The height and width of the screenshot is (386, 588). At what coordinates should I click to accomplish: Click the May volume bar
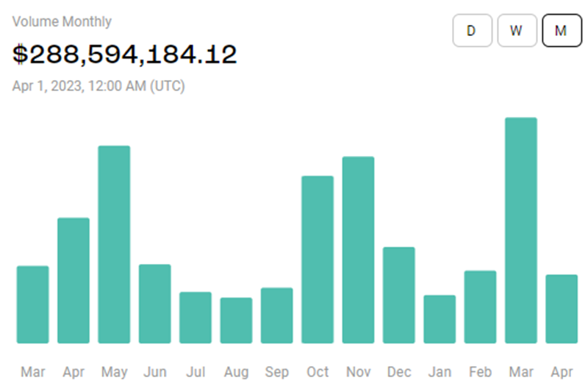(x=114, y=244)
